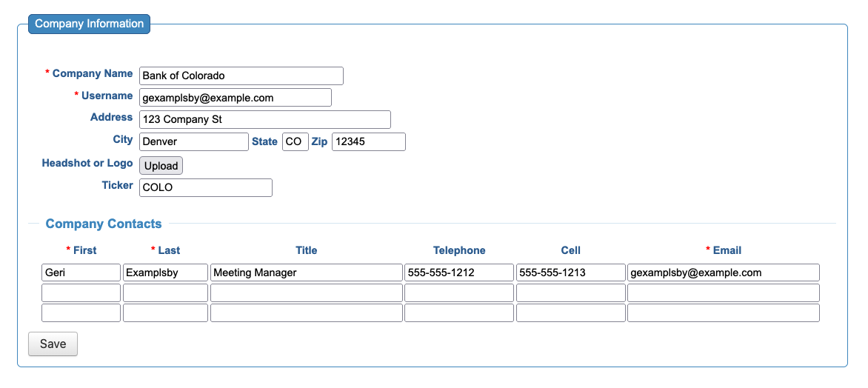Click the Telephone column header

click(x=459, y=251)
